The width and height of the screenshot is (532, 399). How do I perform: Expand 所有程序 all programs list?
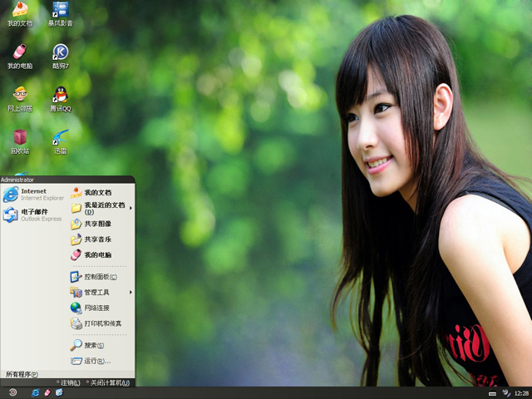click(x=23, y=374)
